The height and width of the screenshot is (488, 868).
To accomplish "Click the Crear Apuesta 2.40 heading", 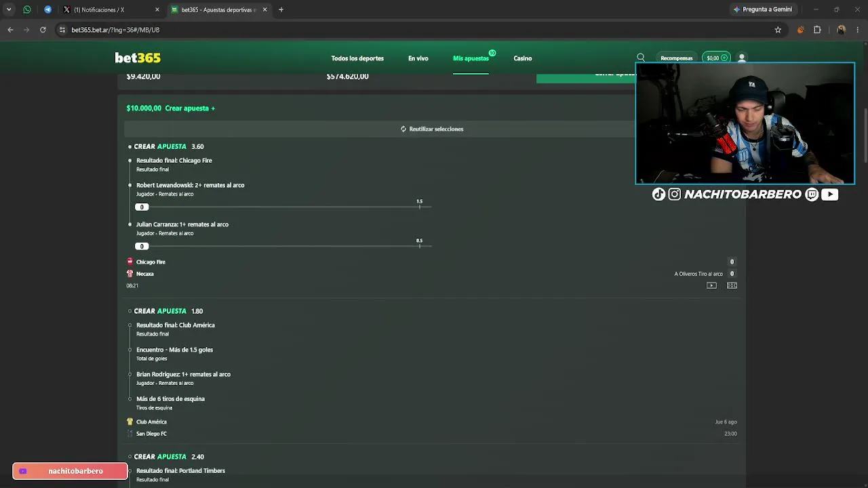I will coord(169,457).
